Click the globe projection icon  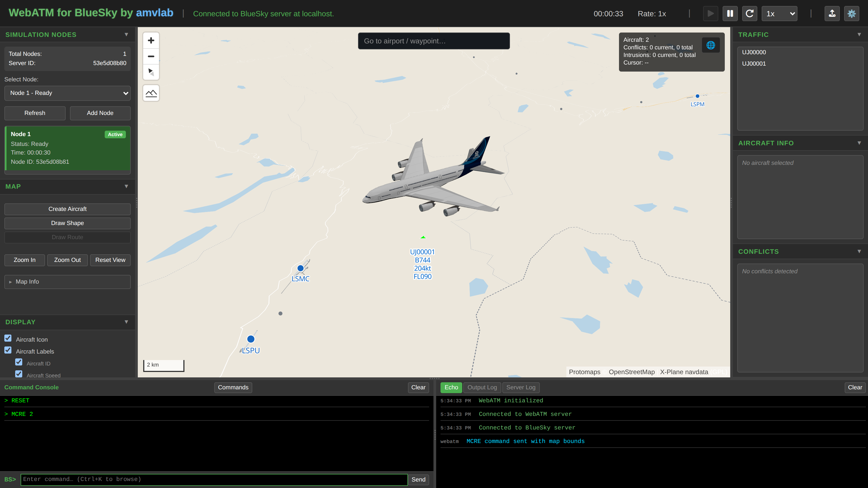711,45
